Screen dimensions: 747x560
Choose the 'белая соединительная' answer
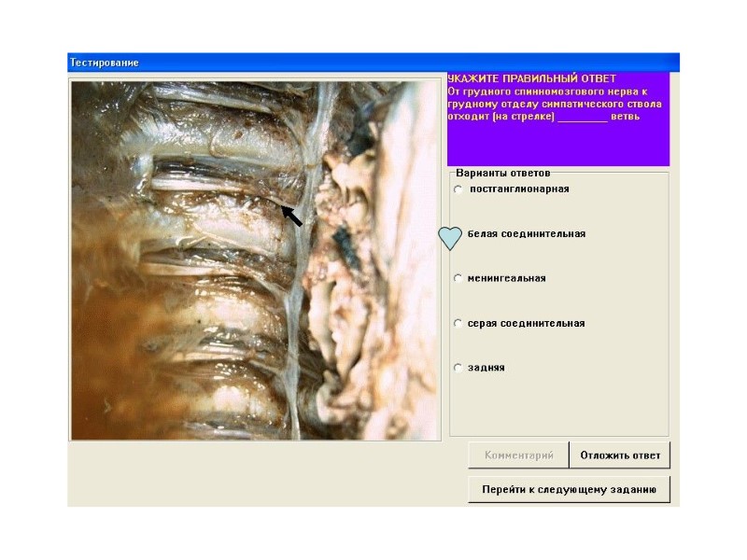click(450, 238)
